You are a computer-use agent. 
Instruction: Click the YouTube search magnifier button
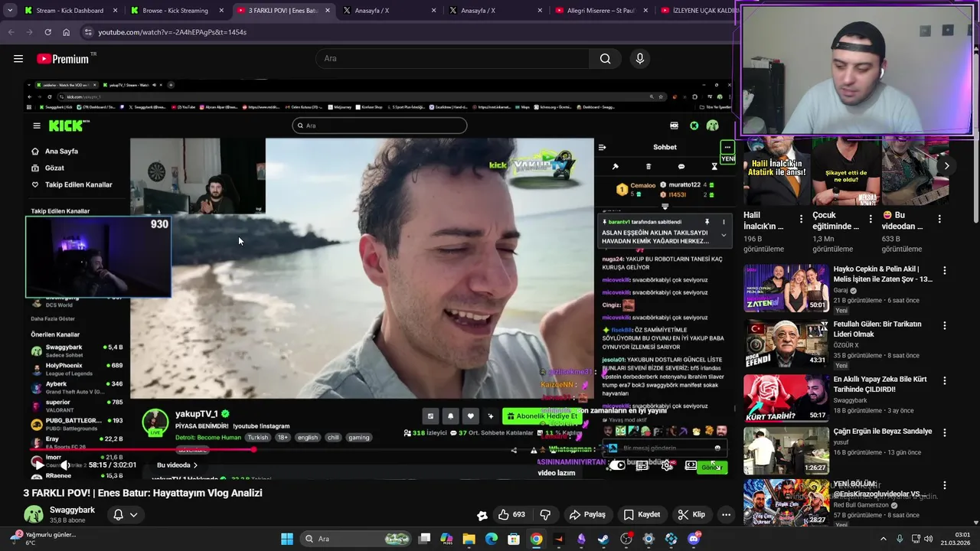coord(605,59)
